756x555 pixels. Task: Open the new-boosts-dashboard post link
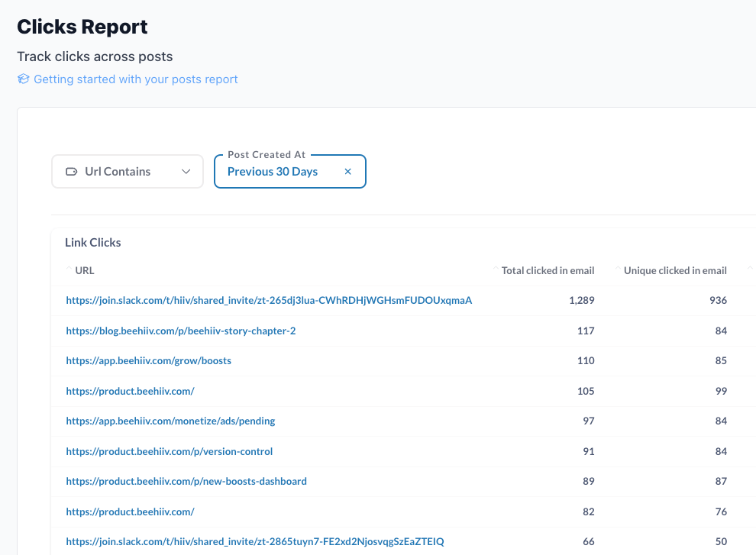pyautogui.click(x=186, y=481)
